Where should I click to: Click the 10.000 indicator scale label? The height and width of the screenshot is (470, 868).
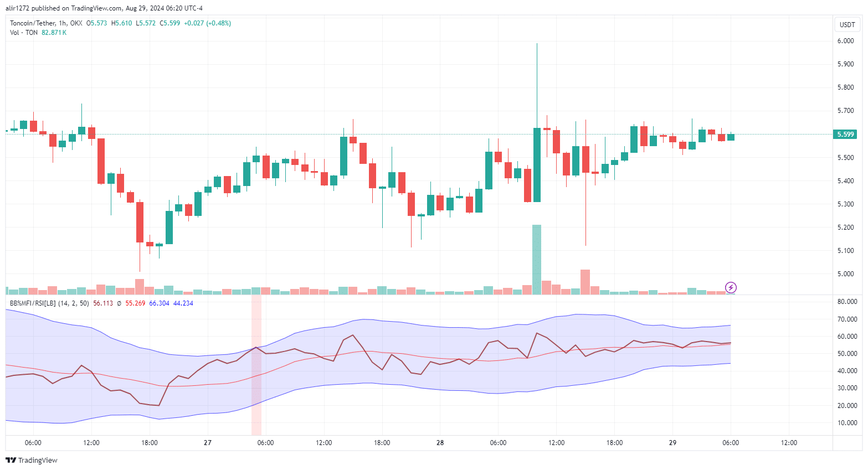click(x=848, y=423)
